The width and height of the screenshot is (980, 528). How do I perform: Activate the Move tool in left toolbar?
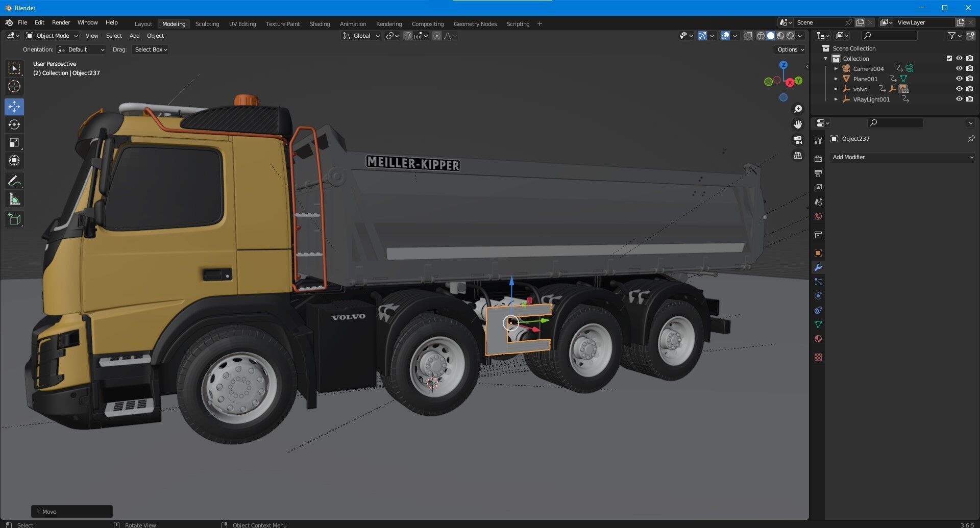pos(14,107)
